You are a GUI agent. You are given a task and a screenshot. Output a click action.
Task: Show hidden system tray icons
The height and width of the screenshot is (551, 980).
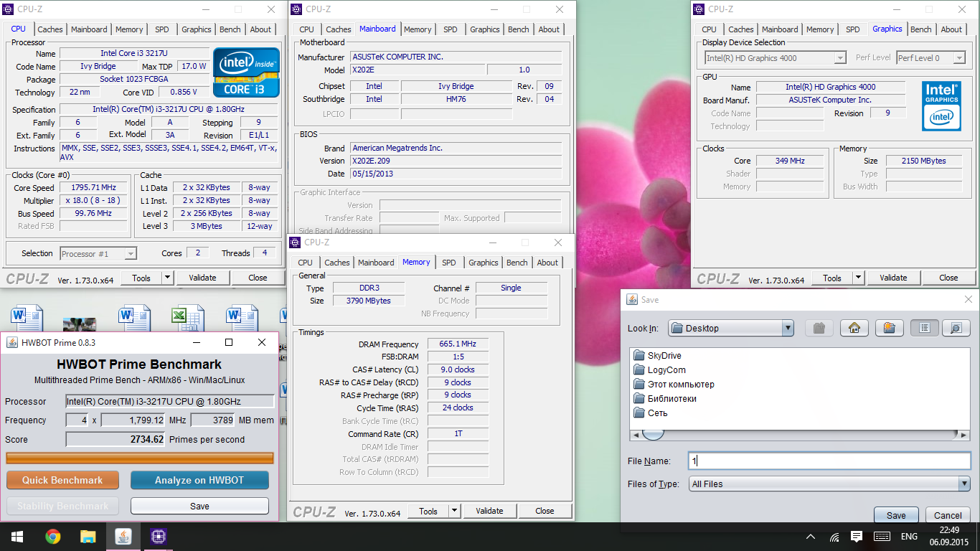[x=811, y=537]
